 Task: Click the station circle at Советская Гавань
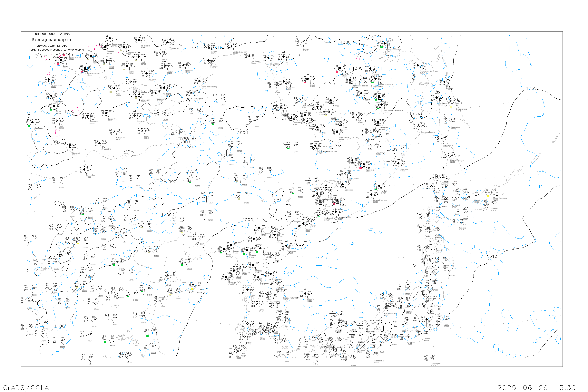419,126
